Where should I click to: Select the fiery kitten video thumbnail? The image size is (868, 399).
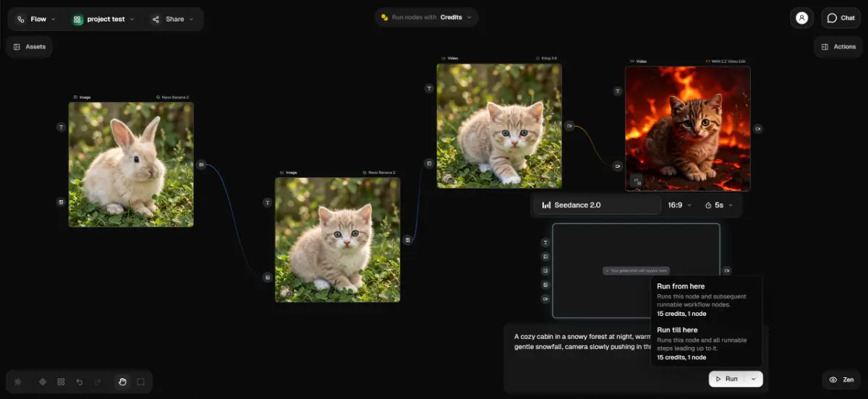pos(688,129)
